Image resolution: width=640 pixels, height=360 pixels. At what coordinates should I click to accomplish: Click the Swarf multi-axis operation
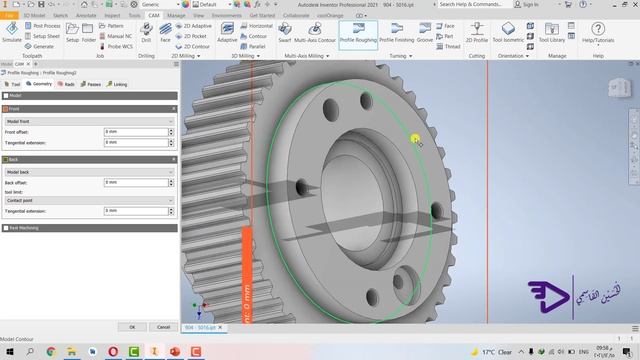pyautogui.click(x=284, y=32)
